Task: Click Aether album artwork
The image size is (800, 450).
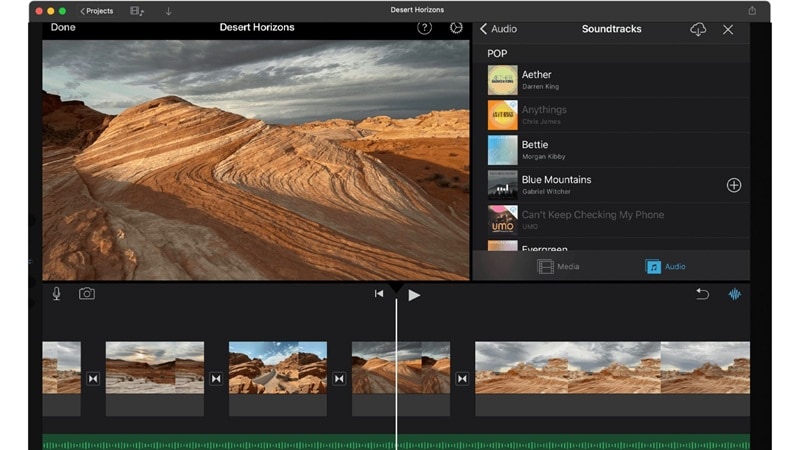Action: 503,80
